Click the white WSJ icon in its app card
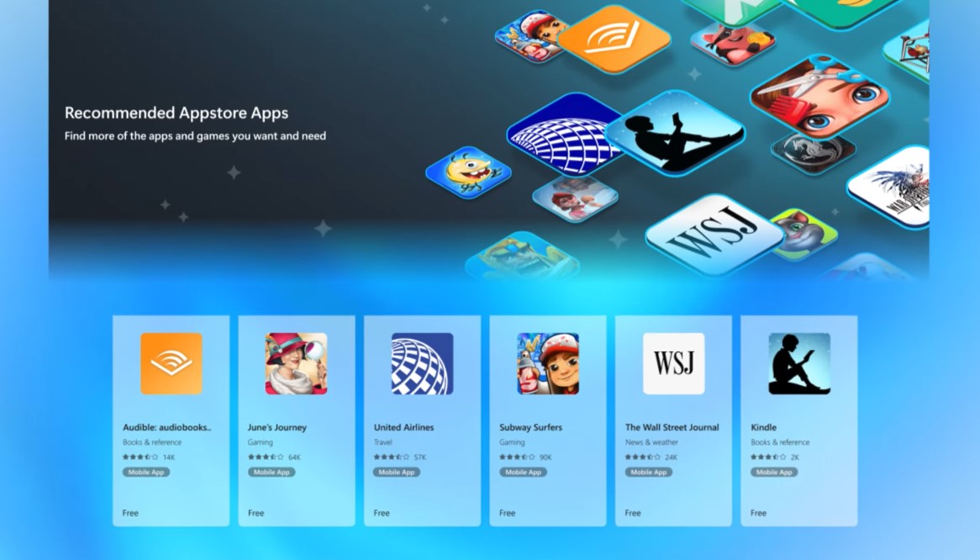The image size is (980, 560). 674,364
